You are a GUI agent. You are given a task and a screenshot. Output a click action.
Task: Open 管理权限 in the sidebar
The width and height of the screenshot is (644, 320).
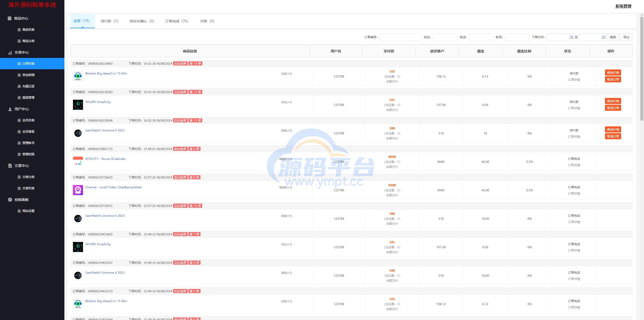[28, 154]
